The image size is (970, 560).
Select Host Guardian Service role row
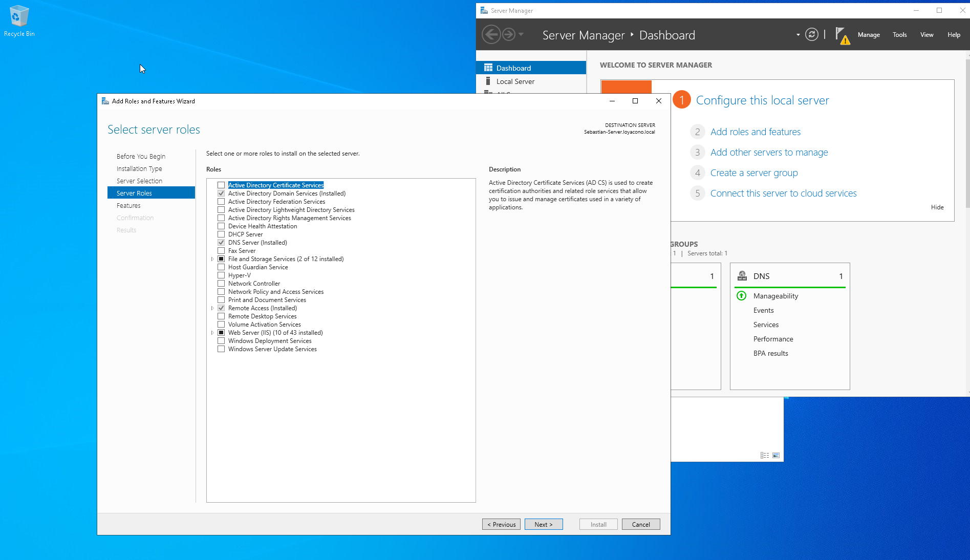[258, 267]
